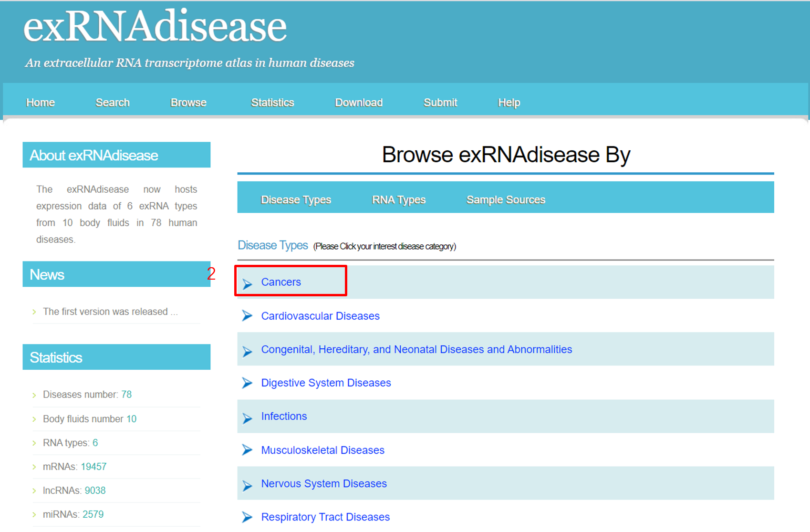The image size is (810, 532).
Task: Open the Statistics navigation menu item
Action: [x=272, y=103]
